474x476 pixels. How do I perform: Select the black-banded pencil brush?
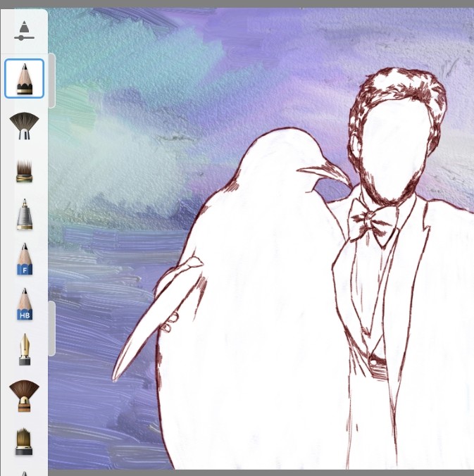click(x=24, y=79)
